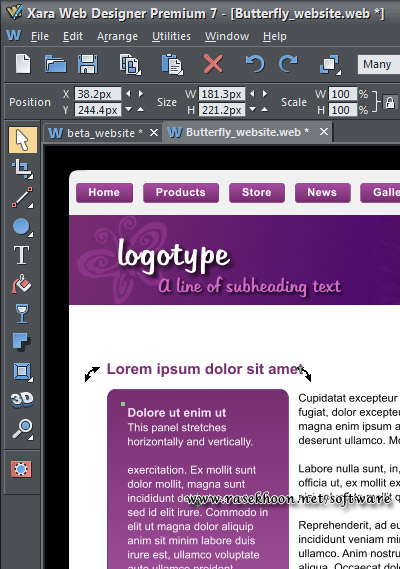This screenshot has width=400, height=569.
Task: Select the Fill bucket tool
Action: point(21,284)
